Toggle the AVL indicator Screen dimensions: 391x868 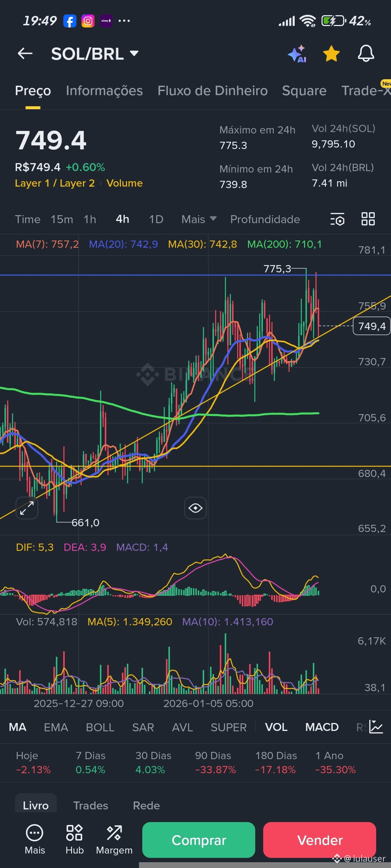coord(182,727)
